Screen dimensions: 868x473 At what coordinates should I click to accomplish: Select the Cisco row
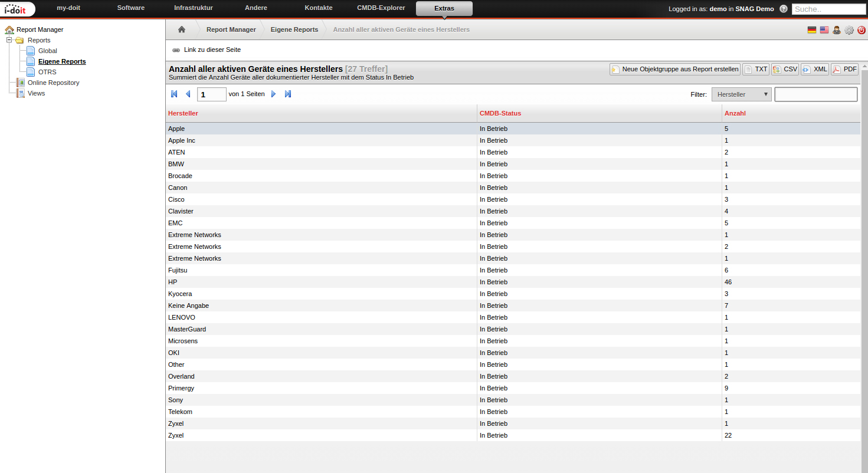click(x=513, y=199)
